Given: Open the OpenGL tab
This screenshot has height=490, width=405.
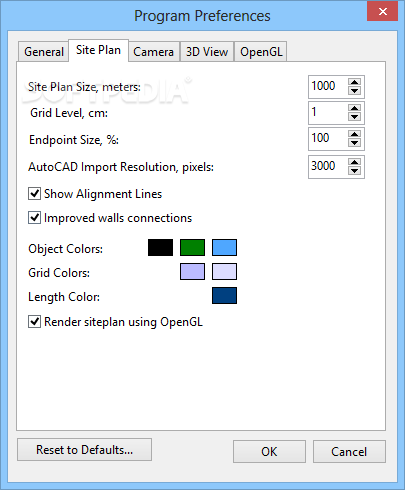Looking at the screenshot, I should (261, 52).
